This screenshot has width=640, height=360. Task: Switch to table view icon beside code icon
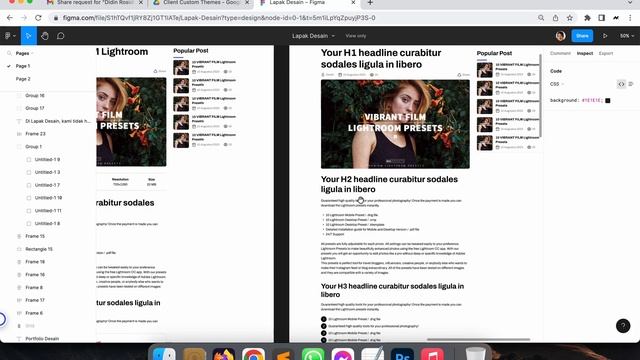click(x=631, y=84)
